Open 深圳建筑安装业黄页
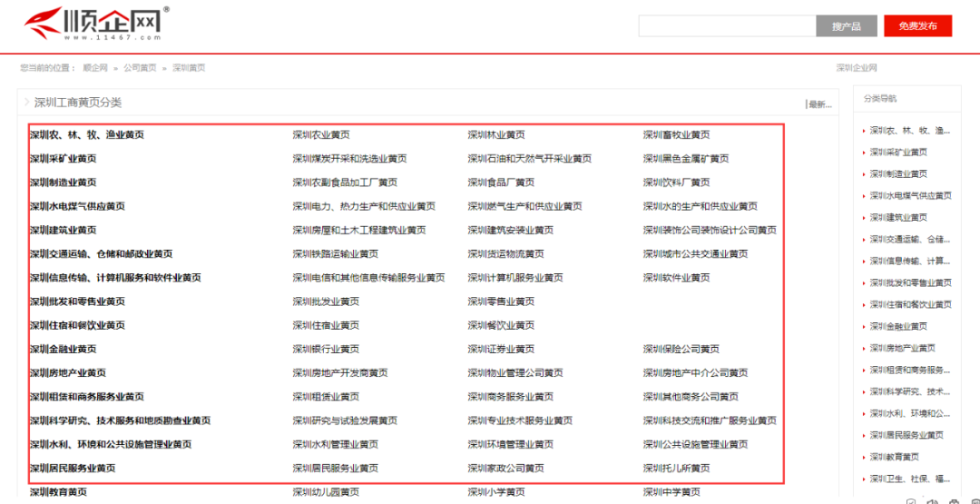Viewport: 980px width, 504px height. click(511, 230)
